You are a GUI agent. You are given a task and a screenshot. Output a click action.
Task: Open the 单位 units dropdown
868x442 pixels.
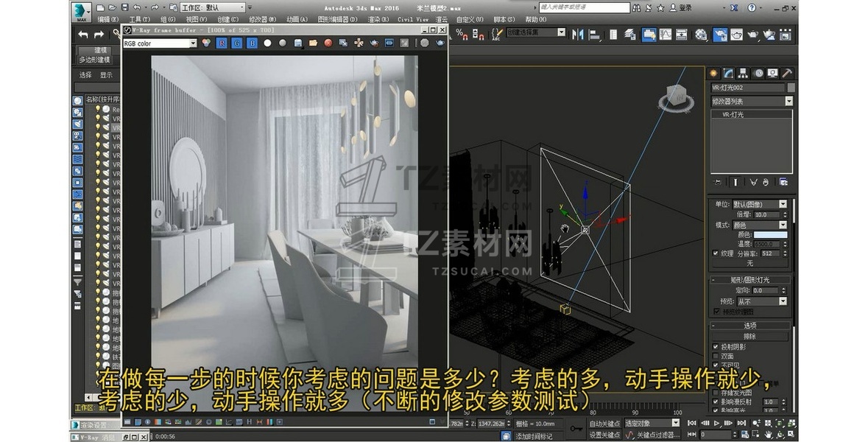click(x=759, y=204)
